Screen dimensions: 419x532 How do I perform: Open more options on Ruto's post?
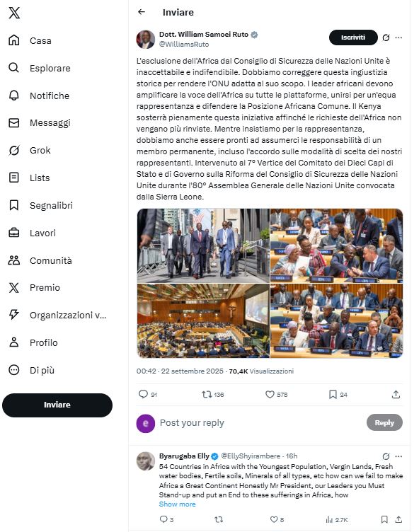coord(398,37)
